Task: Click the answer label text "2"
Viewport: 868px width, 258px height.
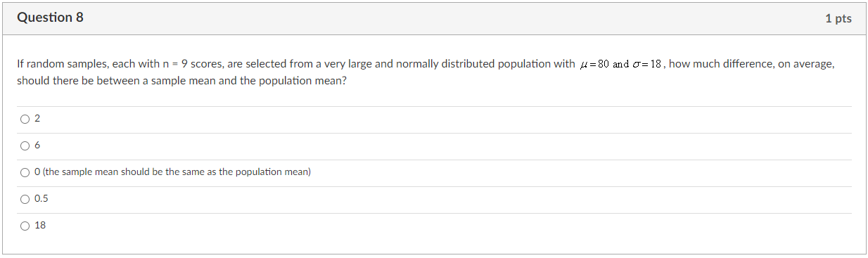Action: 37,120
